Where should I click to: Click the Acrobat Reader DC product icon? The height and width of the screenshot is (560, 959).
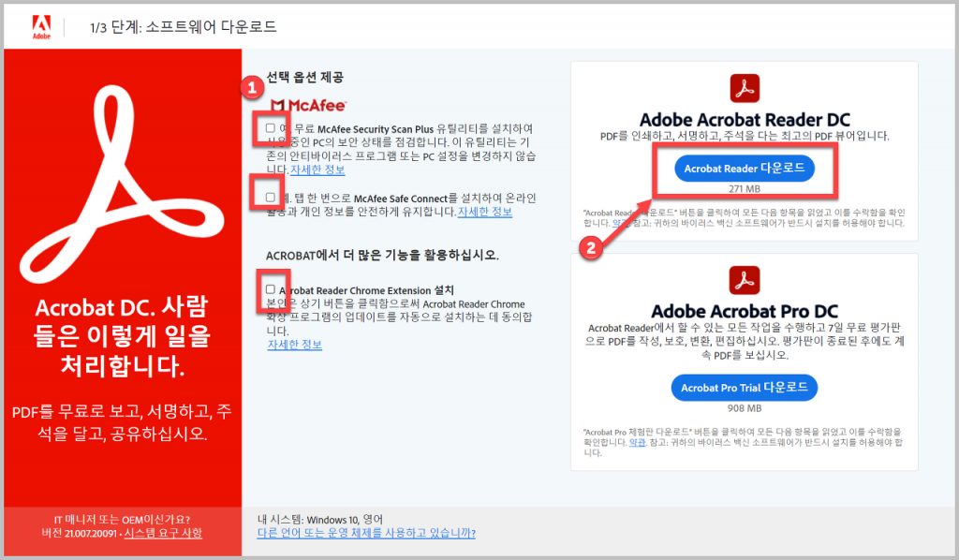coord(745,88)
